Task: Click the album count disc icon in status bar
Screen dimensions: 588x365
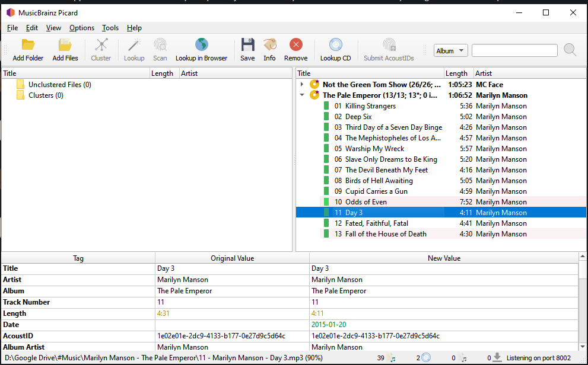Action: pos(426,357)
